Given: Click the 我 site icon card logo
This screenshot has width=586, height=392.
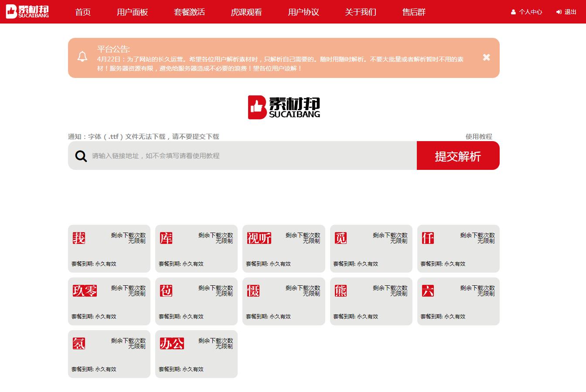Looking at the screenshot, I should tap(79, 238).
